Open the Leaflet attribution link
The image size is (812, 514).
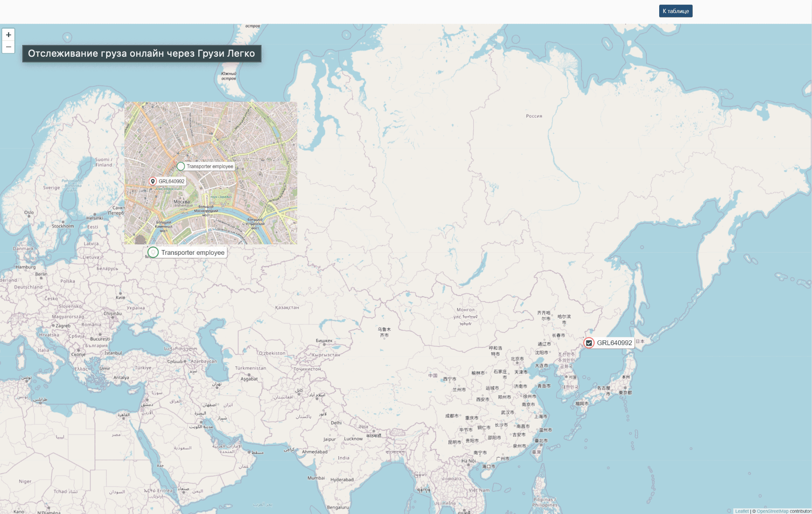click(741, 511)
